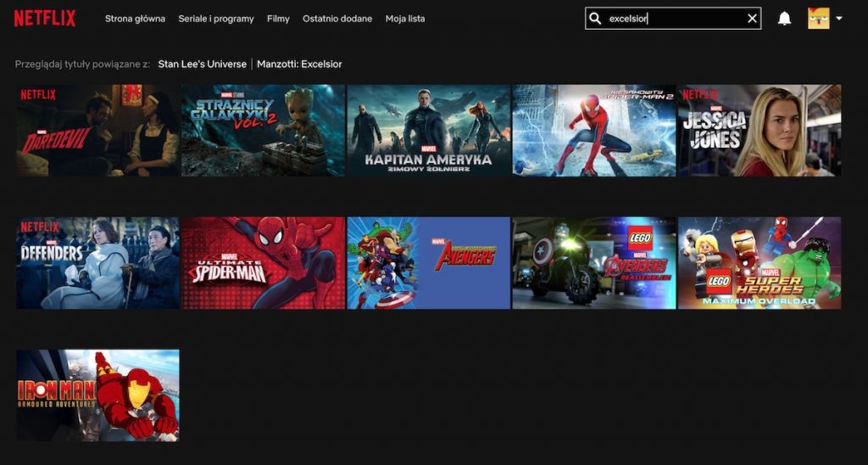The height and width of the screenshot is (465, 868).
Task: Go to Strona główna
Action: [135, 19]
